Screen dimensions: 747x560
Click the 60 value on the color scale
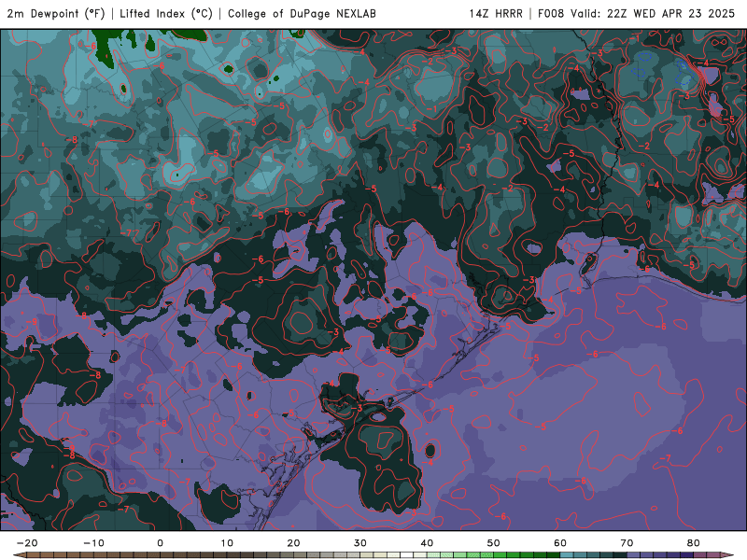pyautogui.click(x=560, y=543)
